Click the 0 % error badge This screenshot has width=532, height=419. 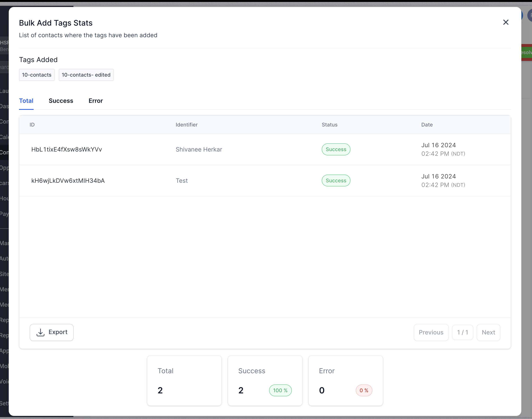click(364, 390)
